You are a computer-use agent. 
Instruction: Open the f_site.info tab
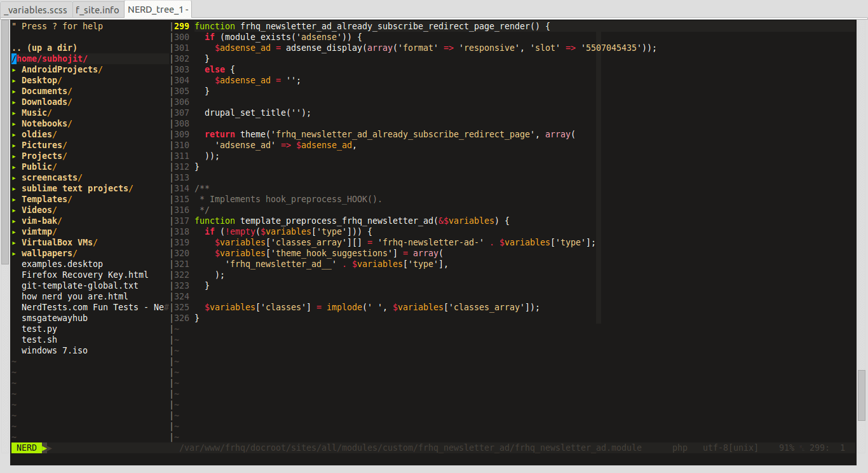(x=97, y=10)
